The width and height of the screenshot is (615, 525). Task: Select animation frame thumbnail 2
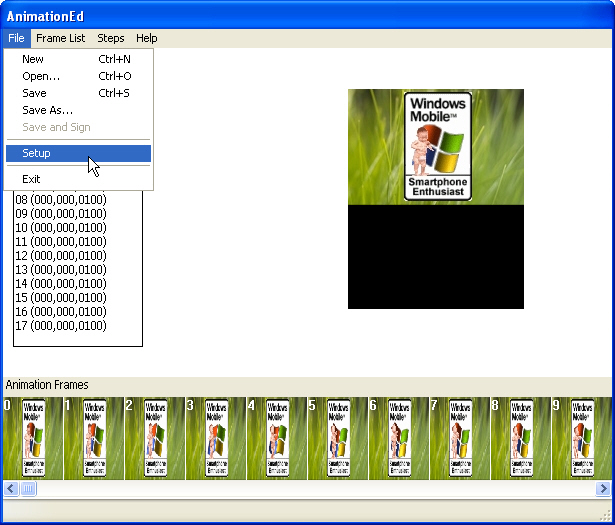155,438
